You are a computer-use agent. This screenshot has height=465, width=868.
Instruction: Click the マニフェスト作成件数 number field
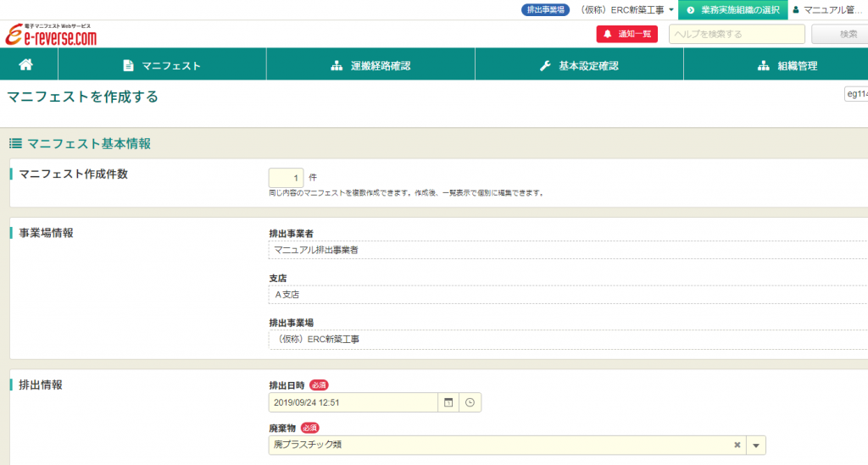(x=286, y=178)
